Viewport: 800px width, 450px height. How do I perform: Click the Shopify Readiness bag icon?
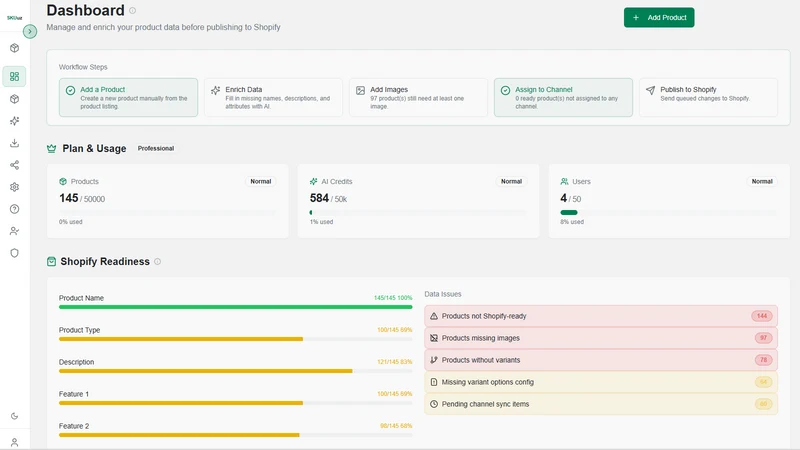[52, 261]
